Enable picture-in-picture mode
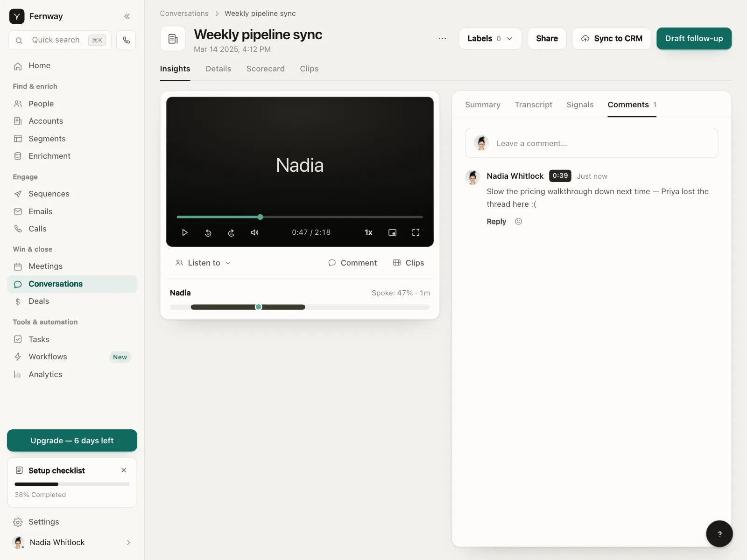Image resolution: width=747 pixels, height=560 pixels. click(x=393, y=232)
